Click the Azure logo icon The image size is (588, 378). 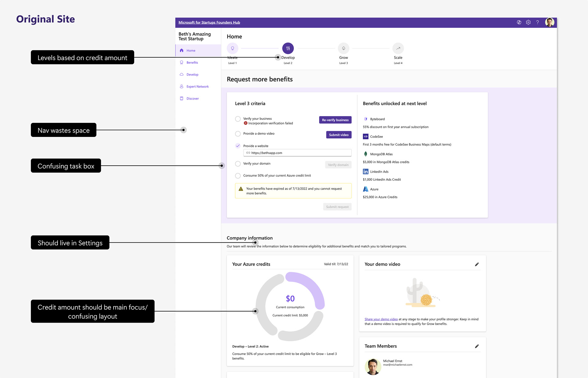click(366, 189)
